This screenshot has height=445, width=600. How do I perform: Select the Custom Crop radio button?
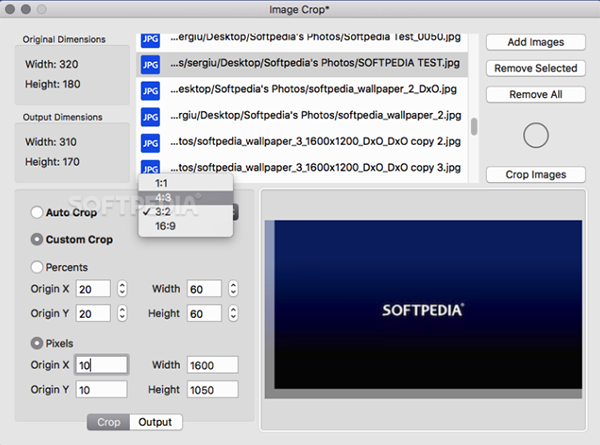tap(37, 240)
